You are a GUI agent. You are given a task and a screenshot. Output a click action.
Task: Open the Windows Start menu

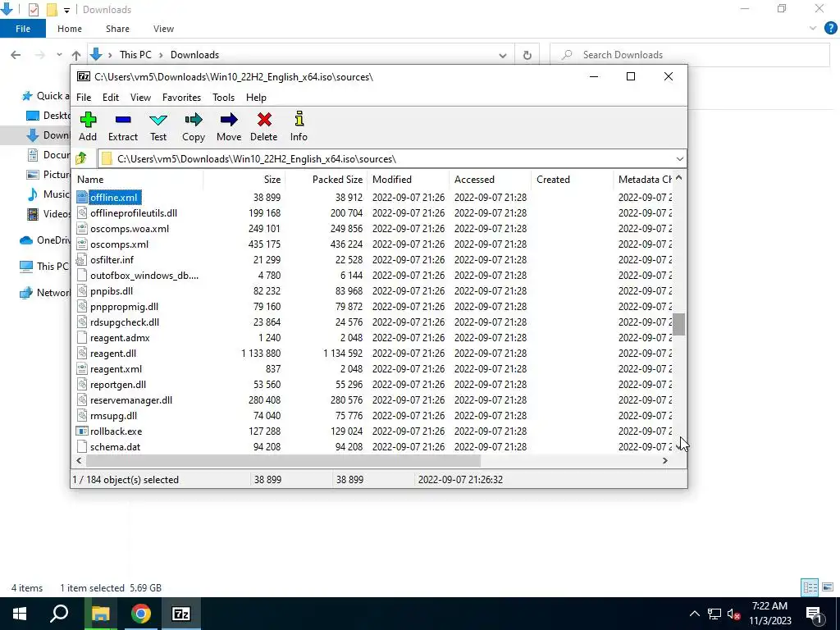(20, 614)
